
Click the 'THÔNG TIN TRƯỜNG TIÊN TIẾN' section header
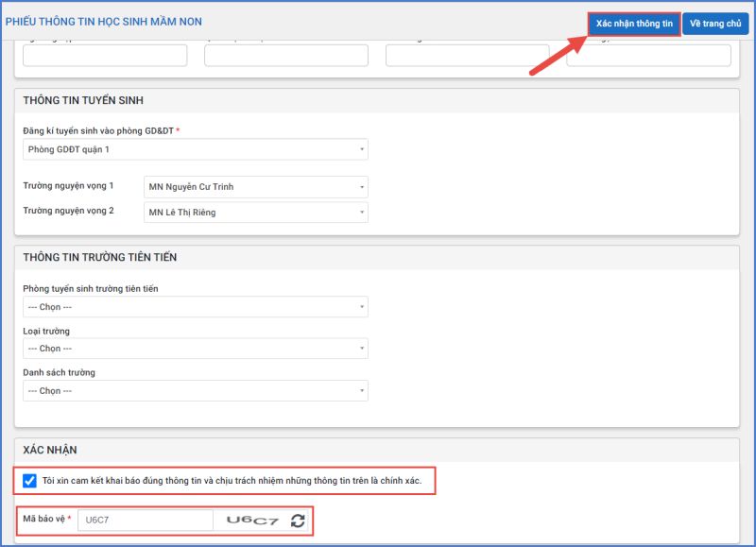tap(99, 258)
